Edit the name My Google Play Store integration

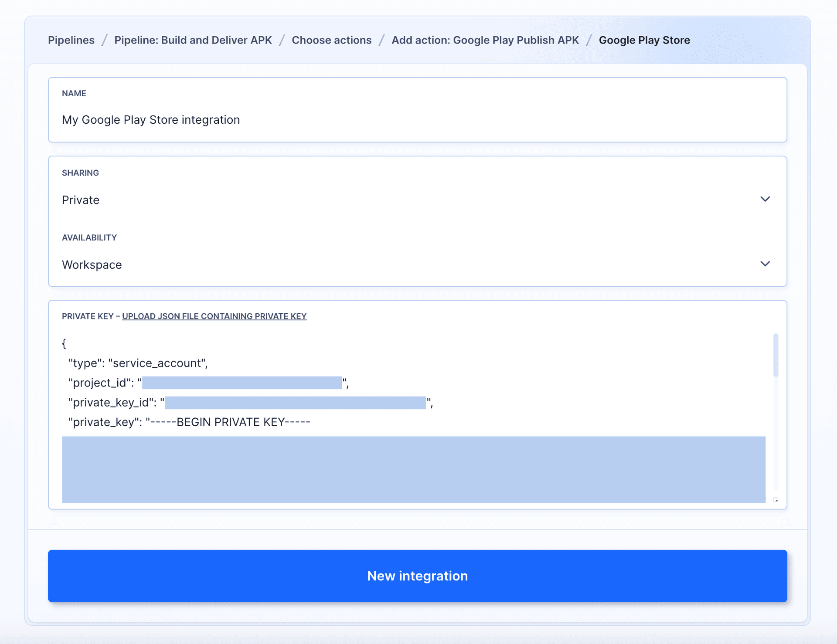click(x=151, y=119)
